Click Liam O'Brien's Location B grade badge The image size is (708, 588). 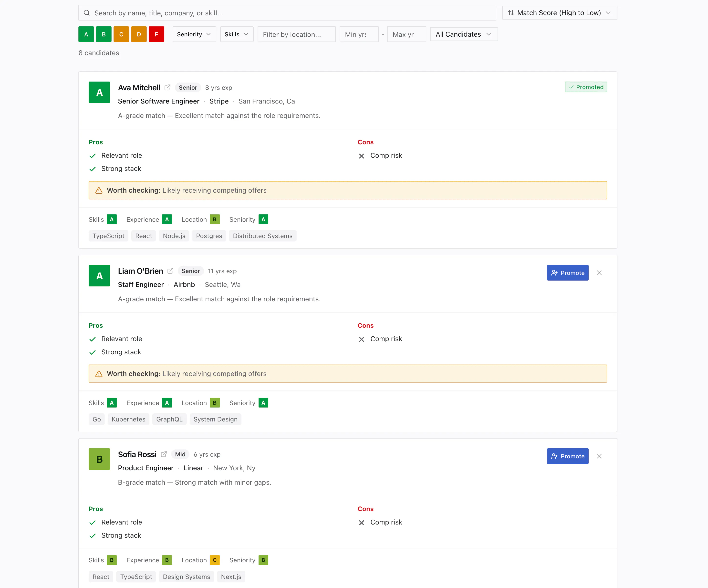(x=214, y=403)
